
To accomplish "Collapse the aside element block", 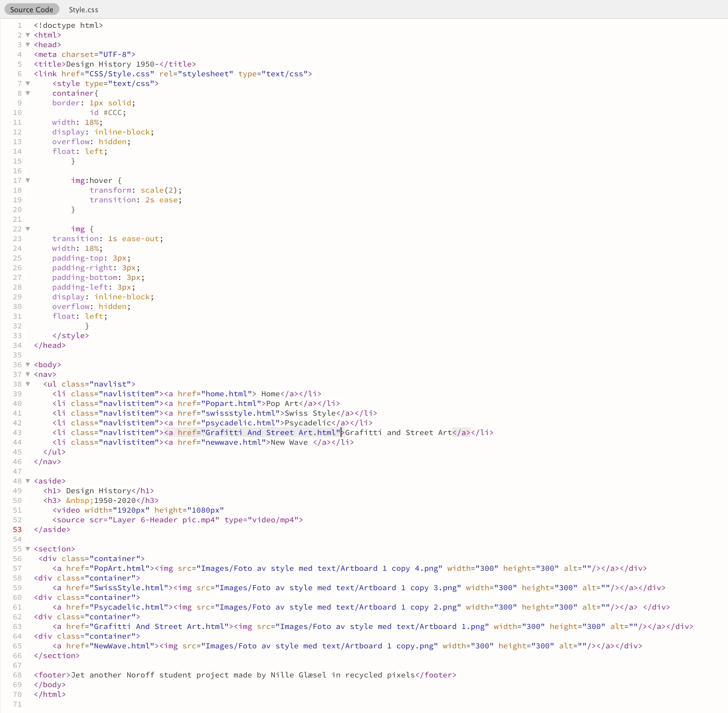I will tap(28, 481).
